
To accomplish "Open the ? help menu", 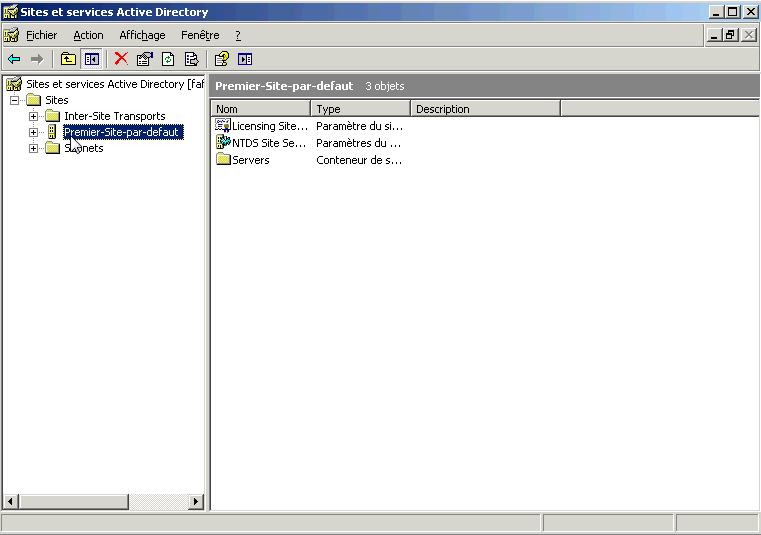I will [238, 35].
